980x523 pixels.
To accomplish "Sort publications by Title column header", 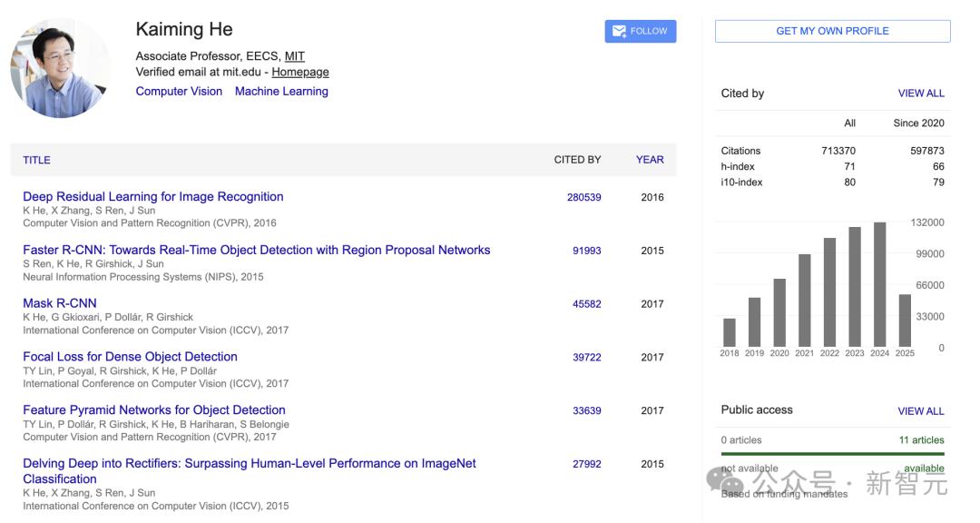I will click(x=36, y=160).
